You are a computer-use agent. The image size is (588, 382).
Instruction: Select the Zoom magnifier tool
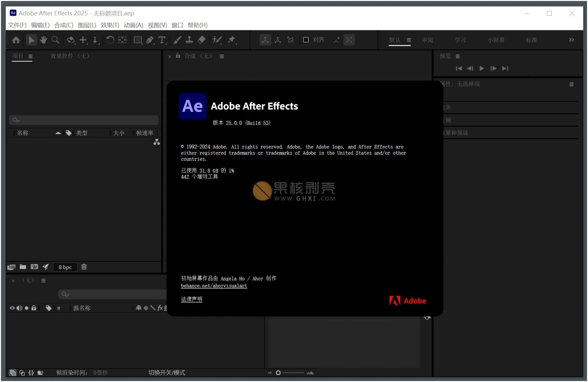tap(56, 40)
